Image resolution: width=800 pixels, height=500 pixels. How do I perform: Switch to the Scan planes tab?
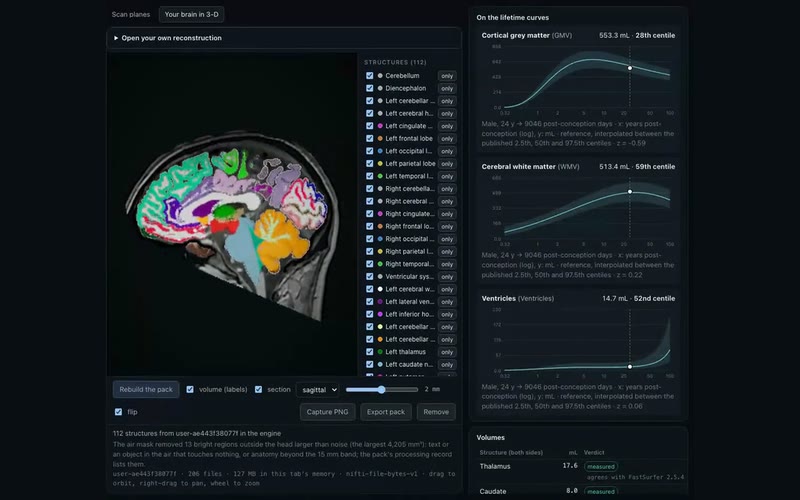tap(131, 14)
